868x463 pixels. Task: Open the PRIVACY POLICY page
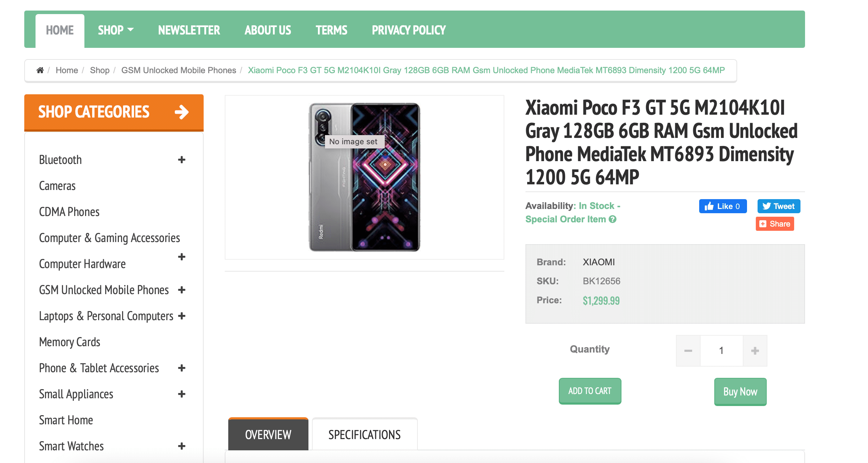[408, 30]
